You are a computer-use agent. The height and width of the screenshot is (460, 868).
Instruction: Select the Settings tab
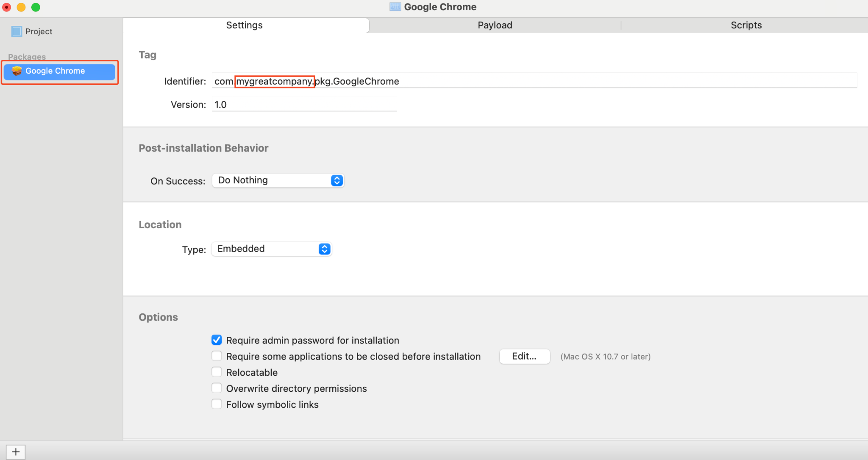pos(244,25)
